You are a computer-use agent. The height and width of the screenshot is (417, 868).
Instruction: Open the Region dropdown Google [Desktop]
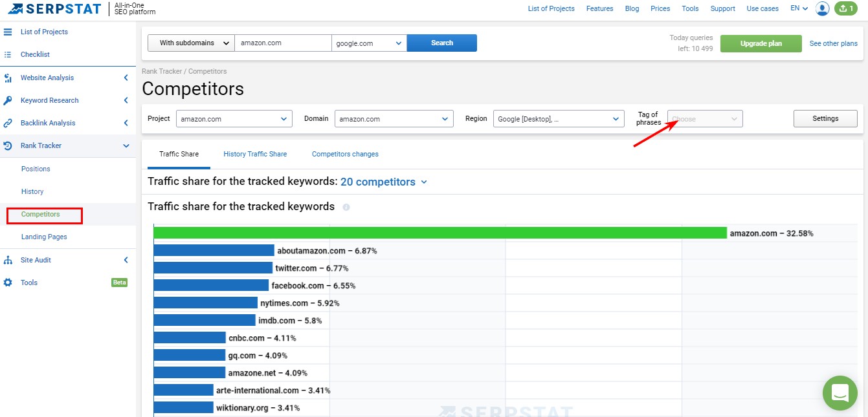point(559,119)
